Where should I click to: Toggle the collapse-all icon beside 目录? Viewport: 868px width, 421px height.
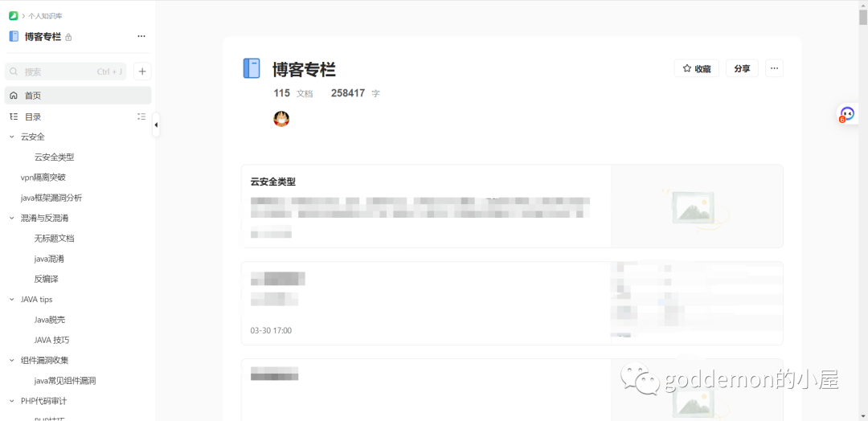(x=141, y=116)
